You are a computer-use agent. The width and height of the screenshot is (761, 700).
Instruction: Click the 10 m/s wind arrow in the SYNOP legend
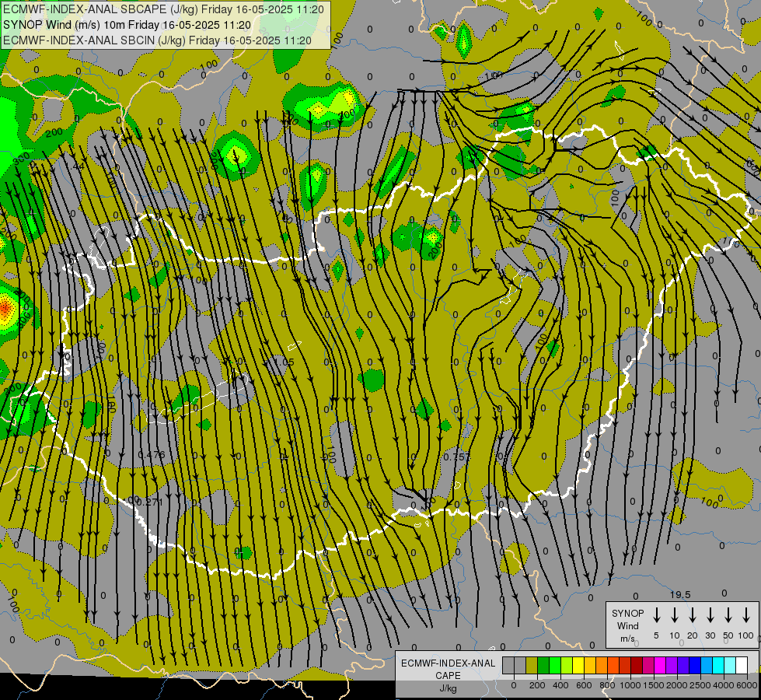(x=675, y=615)
